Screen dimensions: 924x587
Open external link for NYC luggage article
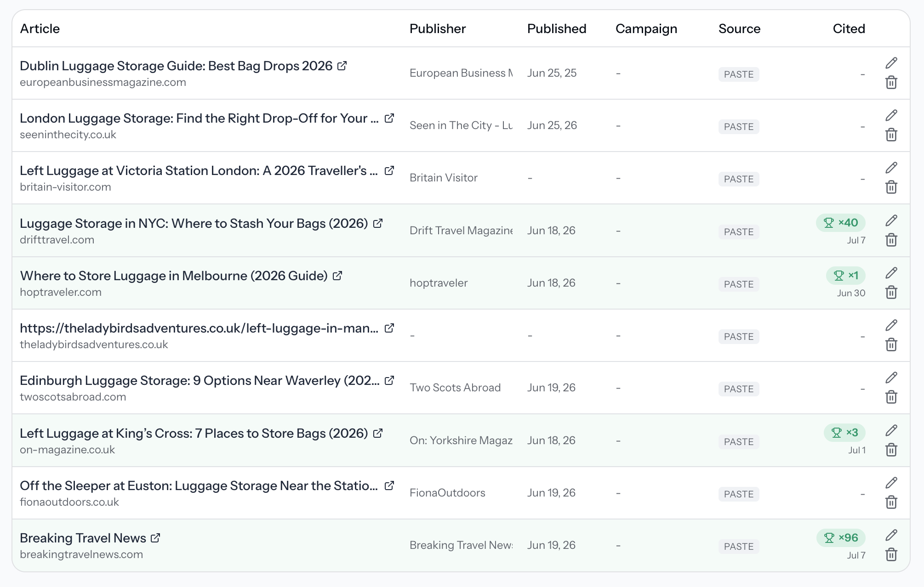[x=378, y=223]
